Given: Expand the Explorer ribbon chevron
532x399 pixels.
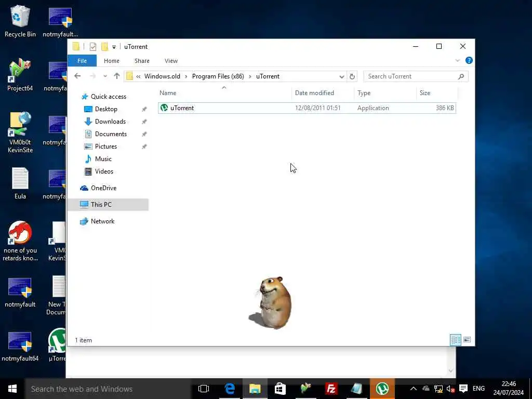Looking at the screenshot, I should (x=457, y=60).
